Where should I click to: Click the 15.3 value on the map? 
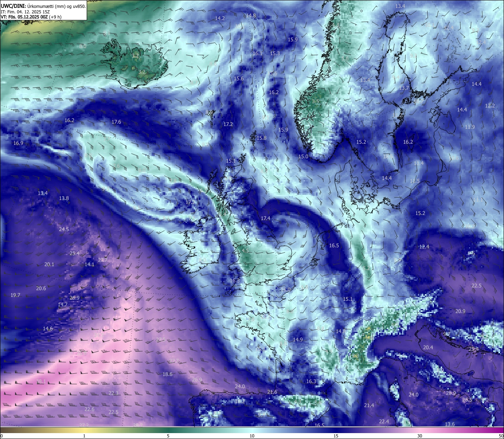pos(275,54)
